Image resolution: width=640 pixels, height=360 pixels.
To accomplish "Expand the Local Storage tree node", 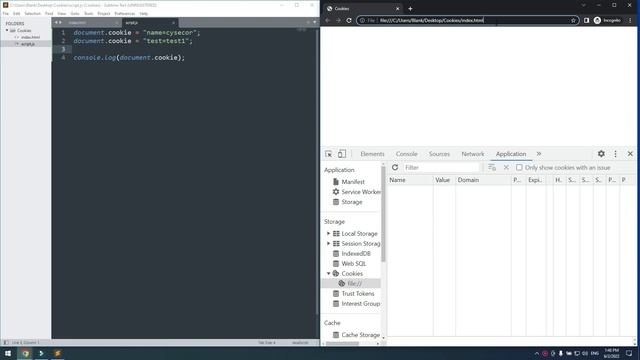I will (328, 233).
